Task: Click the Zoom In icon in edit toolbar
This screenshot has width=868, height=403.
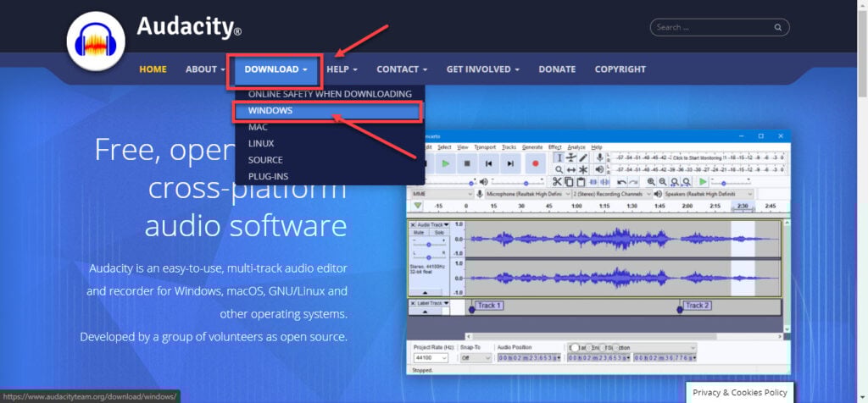Action: (x=651, y=181)
